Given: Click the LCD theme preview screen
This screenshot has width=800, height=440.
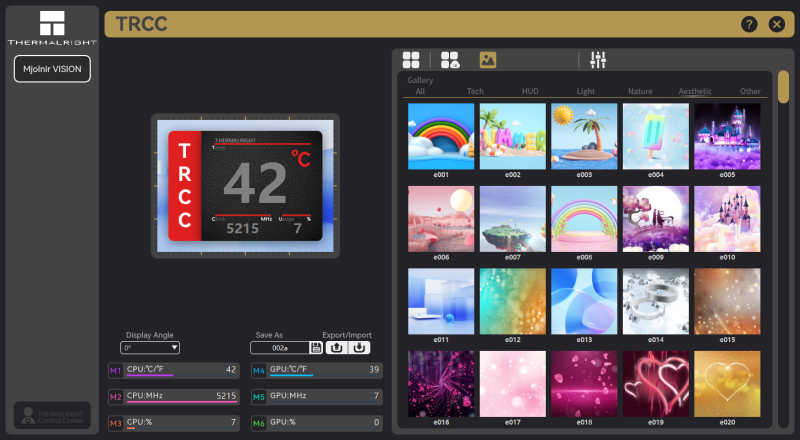Looking at the screenshot, I should click(x=245, y=186).
